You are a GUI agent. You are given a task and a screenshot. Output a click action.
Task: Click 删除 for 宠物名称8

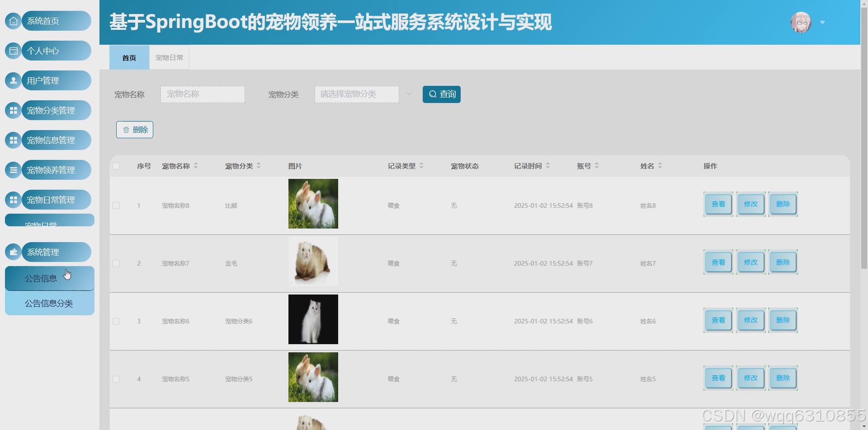click(783, 204)
